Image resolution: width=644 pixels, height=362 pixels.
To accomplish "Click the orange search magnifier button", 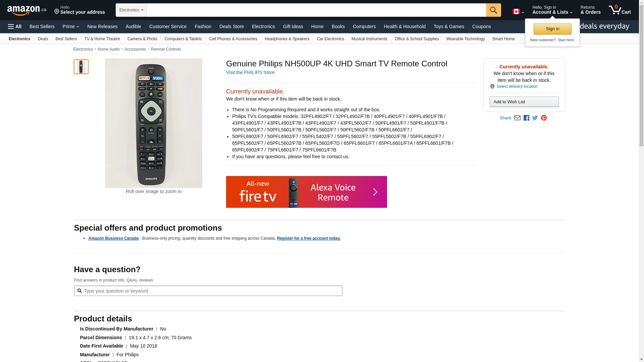I will pyautogui.click(x=493, y=10).
